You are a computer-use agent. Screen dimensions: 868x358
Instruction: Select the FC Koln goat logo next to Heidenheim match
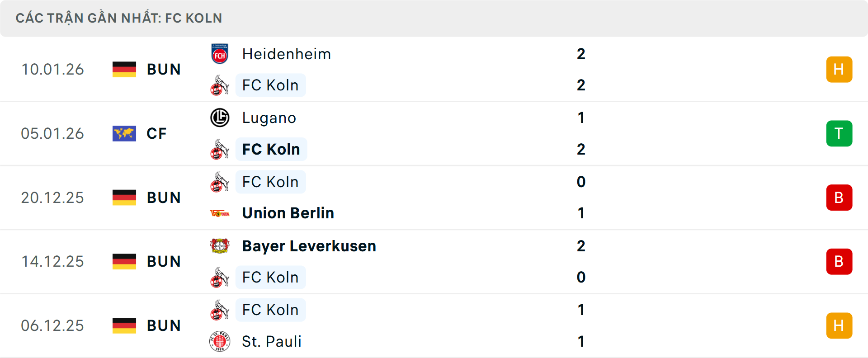(x=220, y=85)
